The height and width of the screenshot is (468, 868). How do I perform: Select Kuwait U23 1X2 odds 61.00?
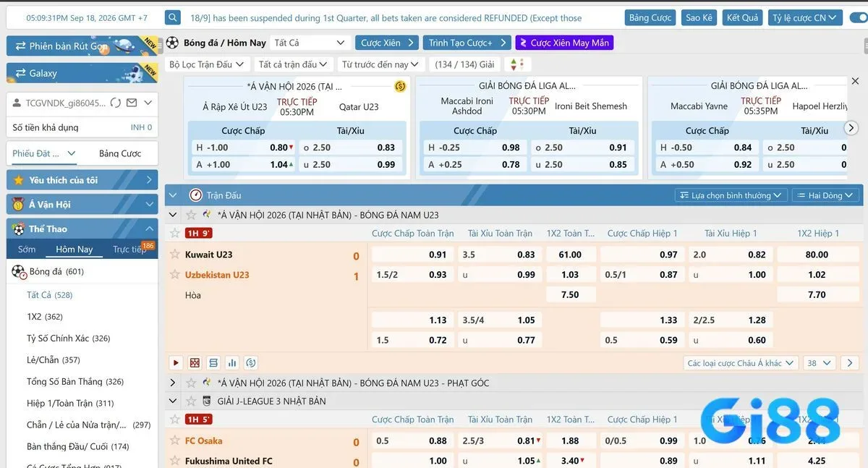point(570,255)
